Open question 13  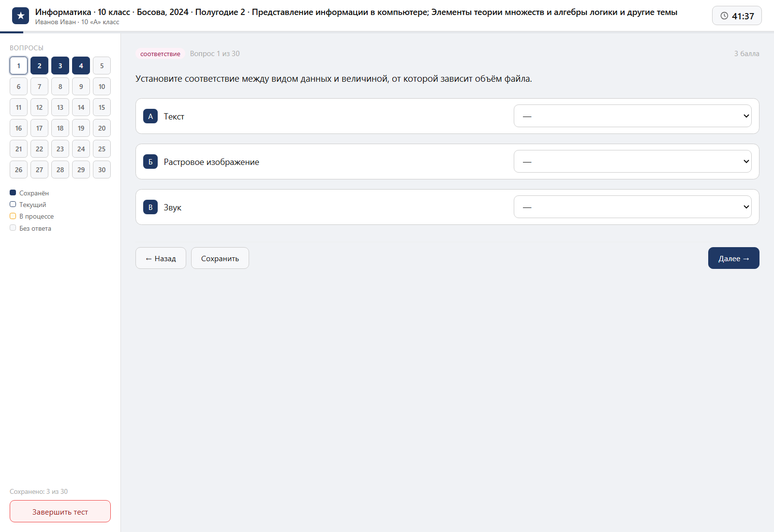[60, 107]
